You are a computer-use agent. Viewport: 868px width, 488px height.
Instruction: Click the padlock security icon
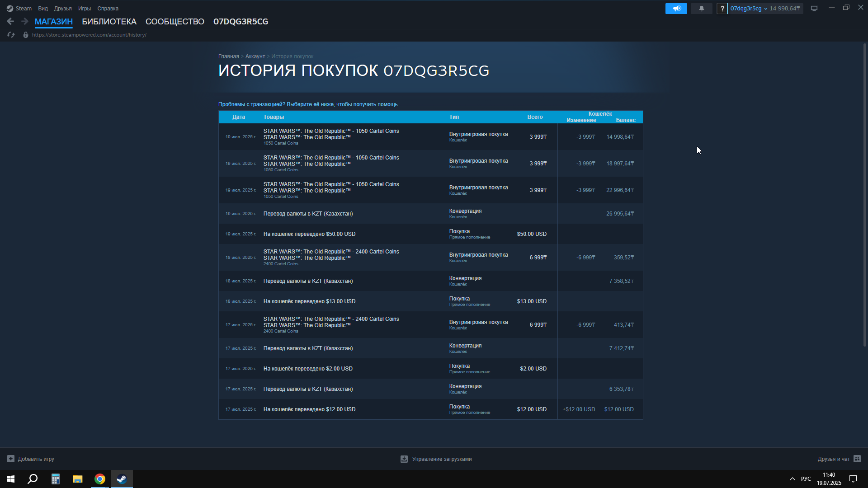[x=26, y=35]
